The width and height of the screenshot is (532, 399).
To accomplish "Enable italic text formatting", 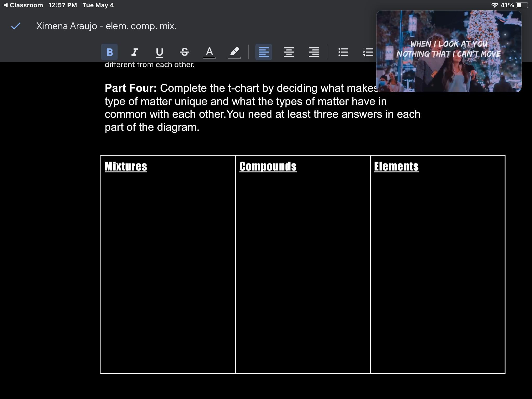I will (x=134, y=52).
